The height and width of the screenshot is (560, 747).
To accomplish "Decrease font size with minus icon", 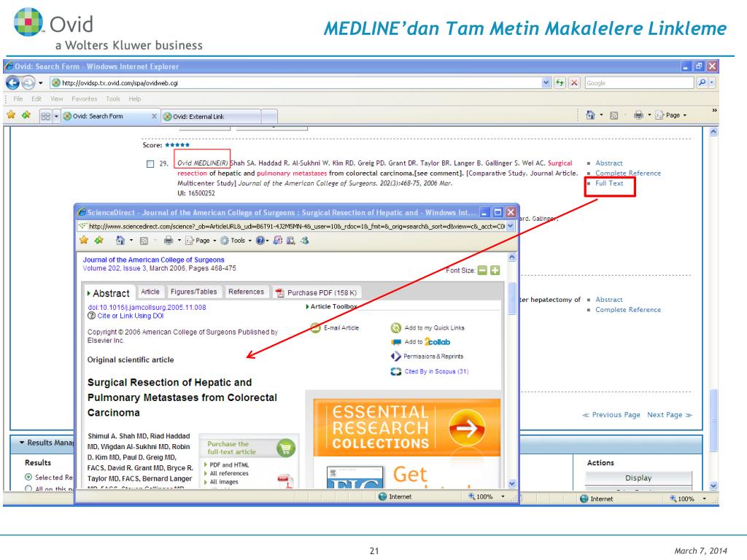I will (483, 271).
